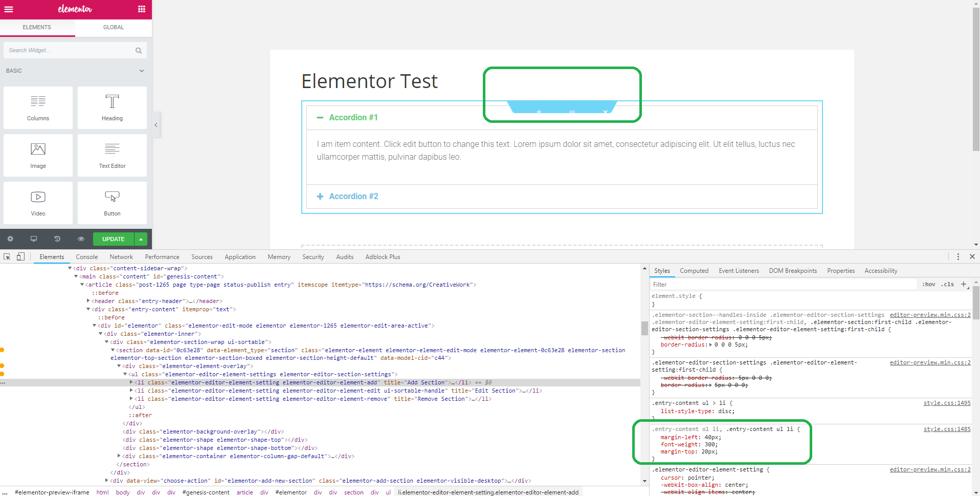Open the Performance tab
This screenshot has height=496, width=980.
click(x=162, y=257)
